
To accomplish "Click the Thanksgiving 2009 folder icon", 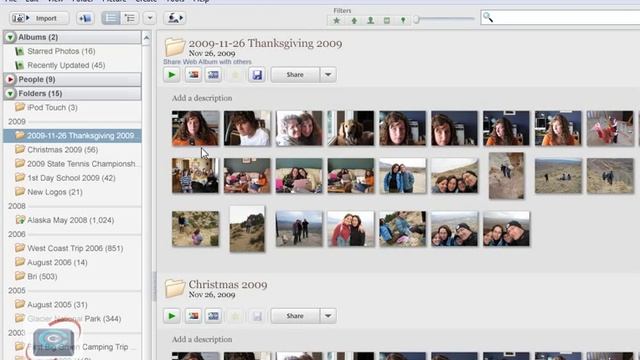I will (x=175, y=47).
